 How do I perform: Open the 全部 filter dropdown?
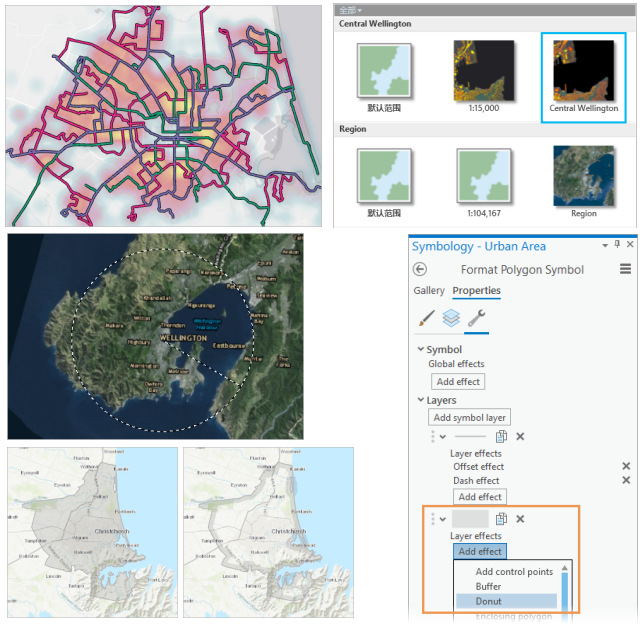point(350,10)
